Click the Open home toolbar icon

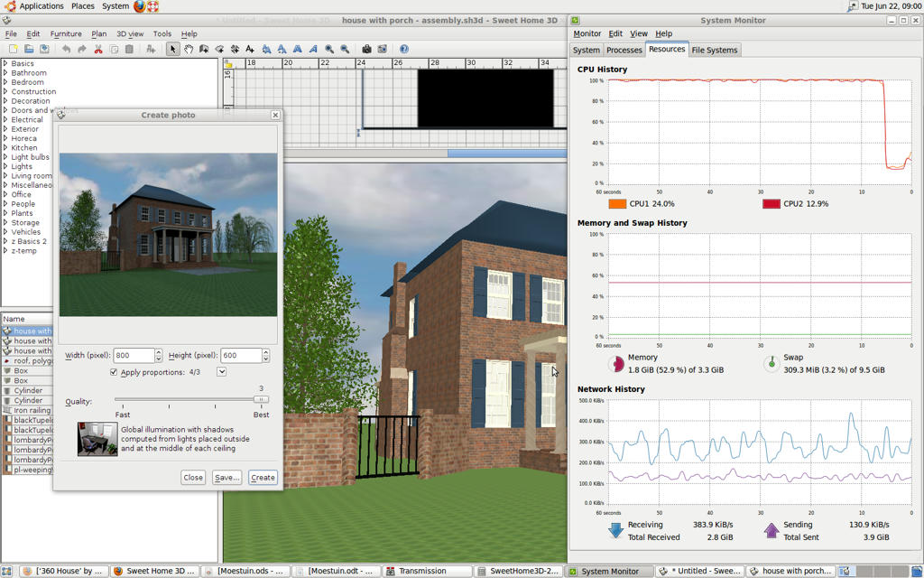click(28, 49)
